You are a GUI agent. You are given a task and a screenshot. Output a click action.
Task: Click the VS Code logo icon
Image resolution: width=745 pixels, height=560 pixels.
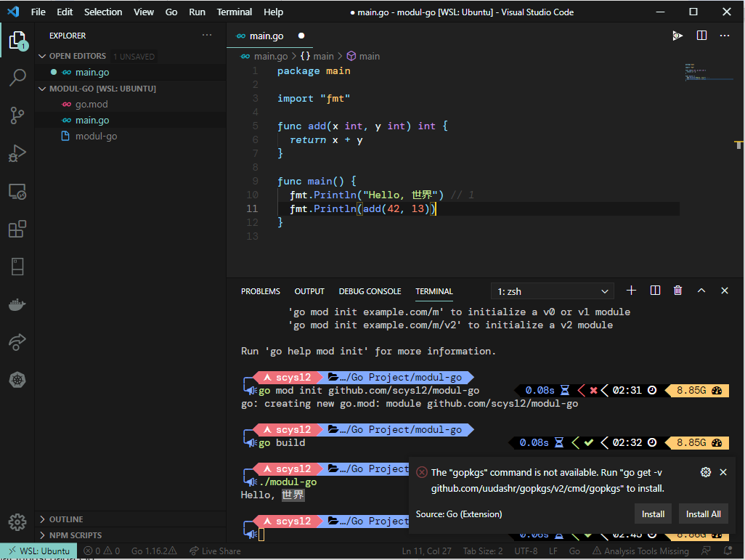(x=13, y=12)
